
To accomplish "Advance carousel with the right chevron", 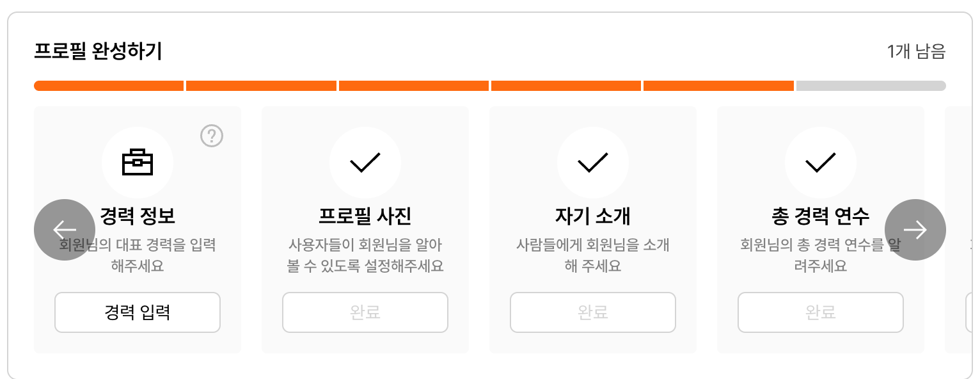I will 915,229.
